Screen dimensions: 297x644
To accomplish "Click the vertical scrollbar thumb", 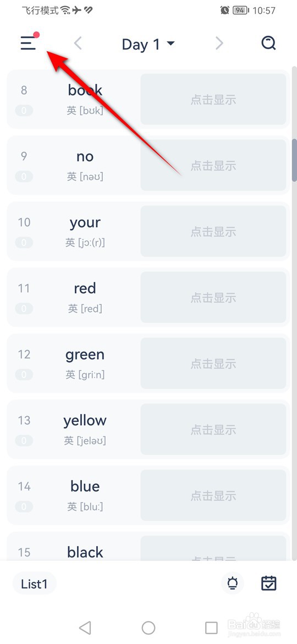I will click(294, 160).
